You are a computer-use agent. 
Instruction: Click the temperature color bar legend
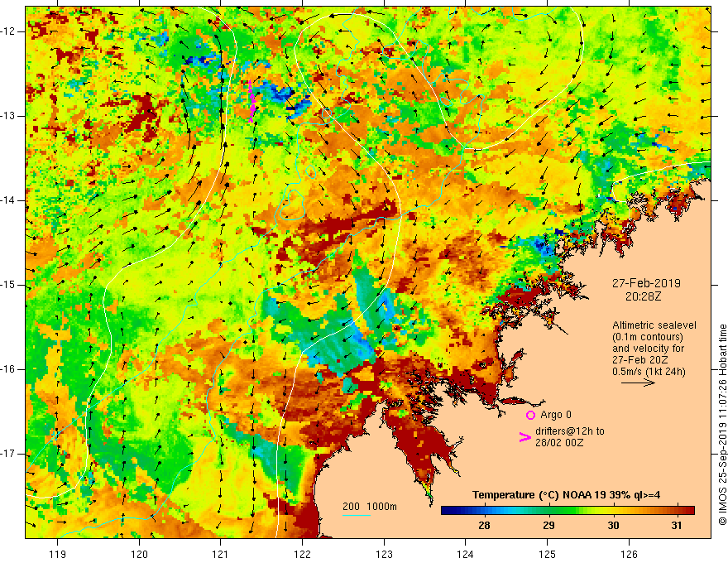click(x=568, y=510)
